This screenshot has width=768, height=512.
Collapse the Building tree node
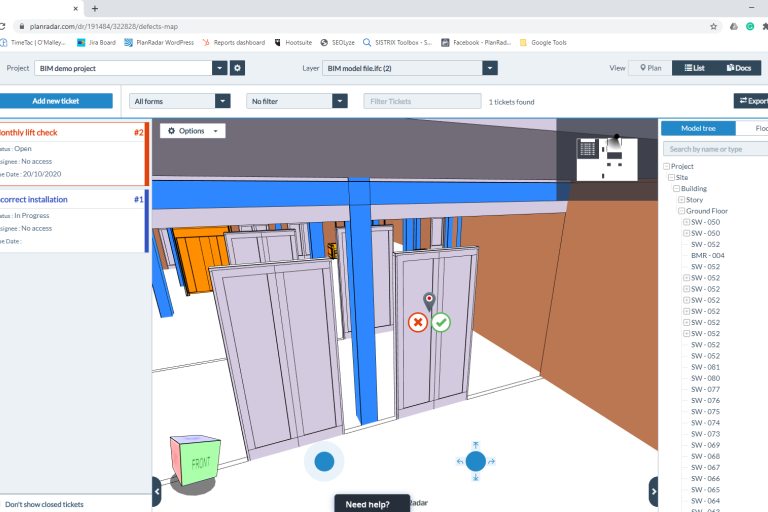(676, 189)
